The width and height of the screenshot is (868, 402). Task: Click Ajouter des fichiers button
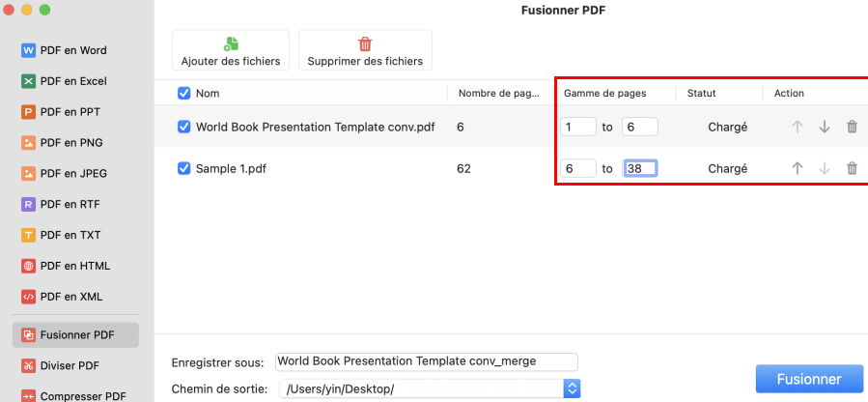click(231, 50)
